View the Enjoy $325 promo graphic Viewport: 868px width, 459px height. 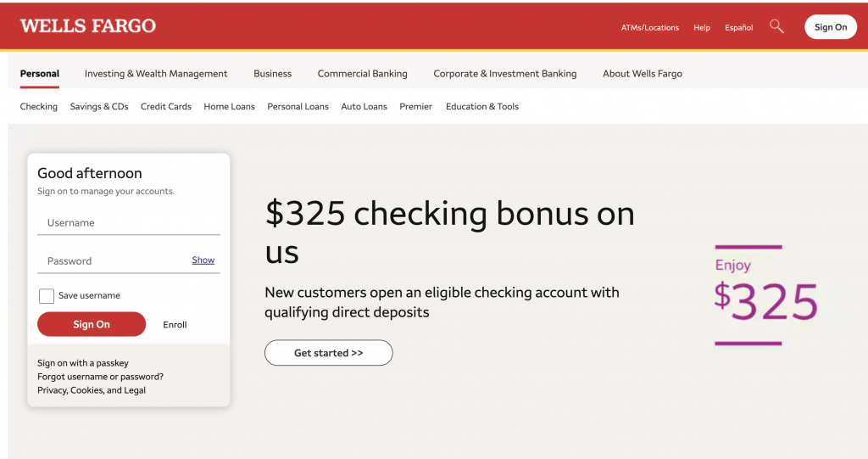(765, 295)
